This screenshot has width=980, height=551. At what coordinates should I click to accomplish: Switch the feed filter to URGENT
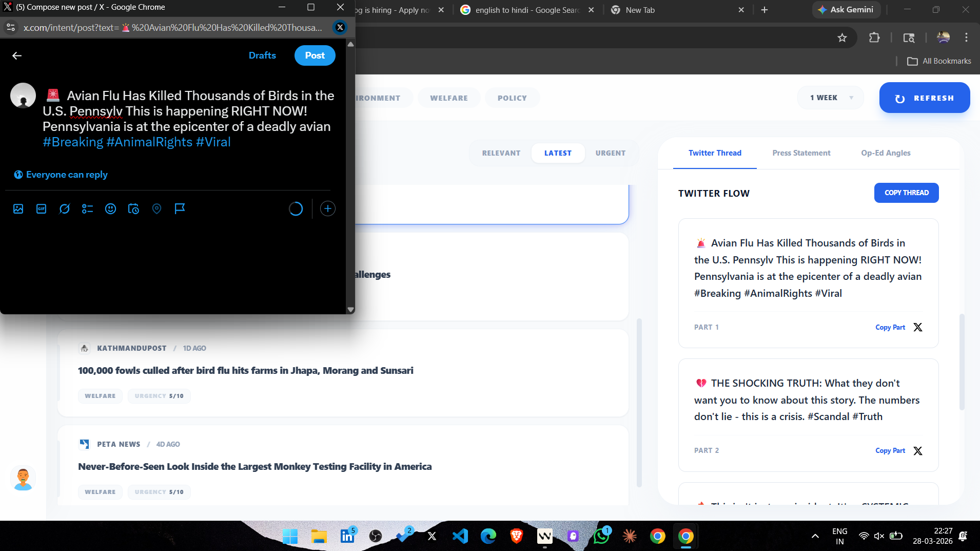(x=610, y=153)
